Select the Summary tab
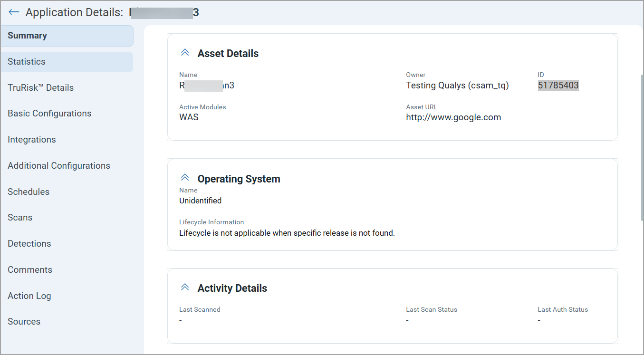The width and height of the screenshot is (644, 355). click(x=67, y=36)
